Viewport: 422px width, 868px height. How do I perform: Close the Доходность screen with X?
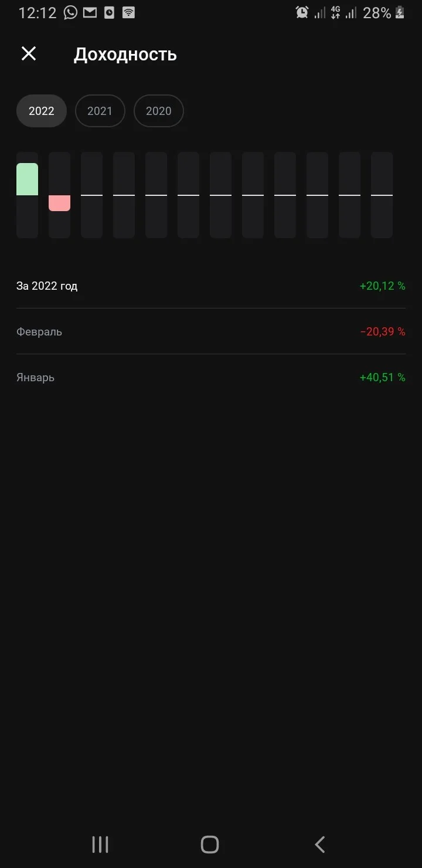29,54
